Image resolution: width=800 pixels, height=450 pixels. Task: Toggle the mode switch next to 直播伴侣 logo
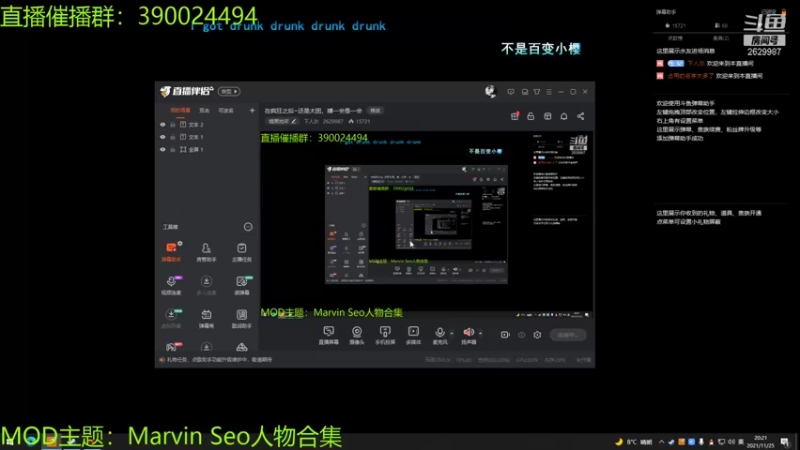[x=229, y=91]
